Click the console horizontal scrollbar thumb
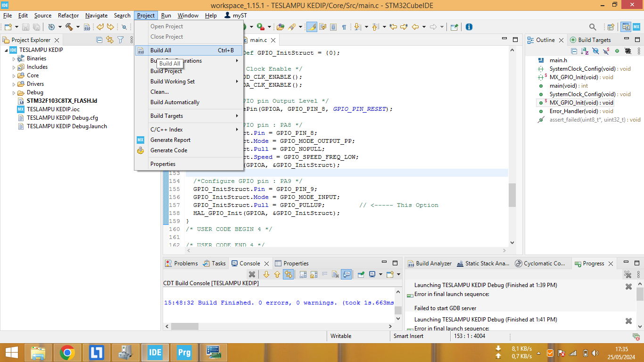This screenshot has width=644, height=362. pyautogui.click(x=185, y=326)
